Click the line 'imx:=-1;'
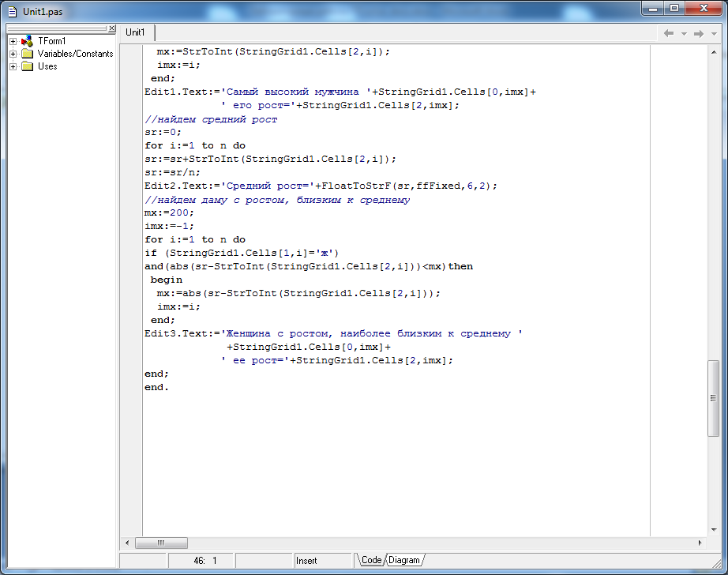 169,226
